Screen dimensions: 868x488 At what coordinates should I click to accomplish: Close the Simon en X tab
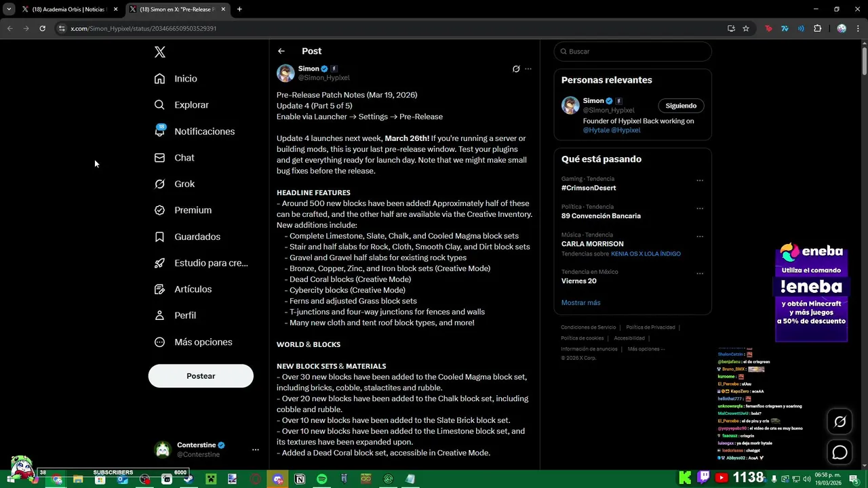coord(223,9)
